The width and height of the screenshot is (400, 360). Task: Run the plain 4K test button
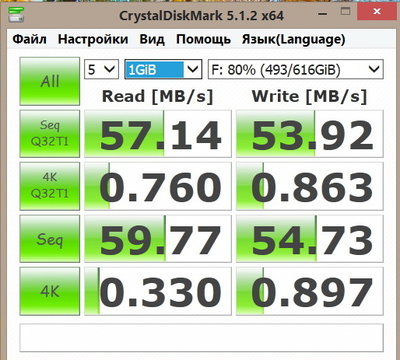[x=50, y=291]
